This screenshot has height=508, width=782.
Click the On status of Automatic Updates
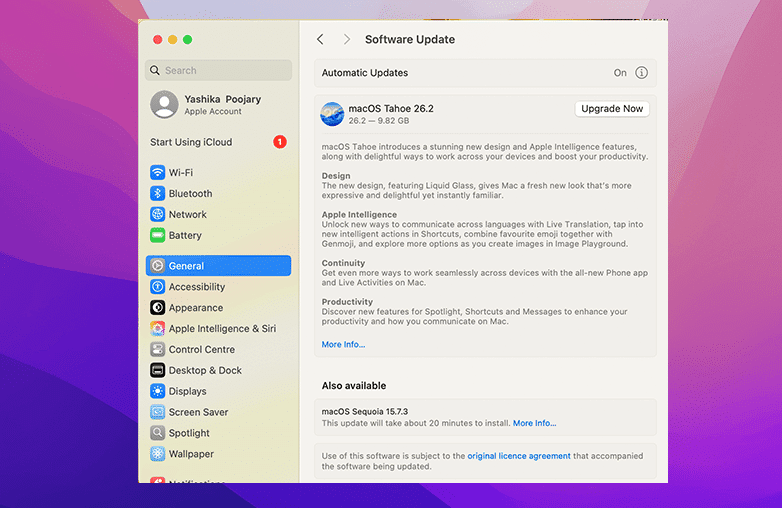pos(620,73)
